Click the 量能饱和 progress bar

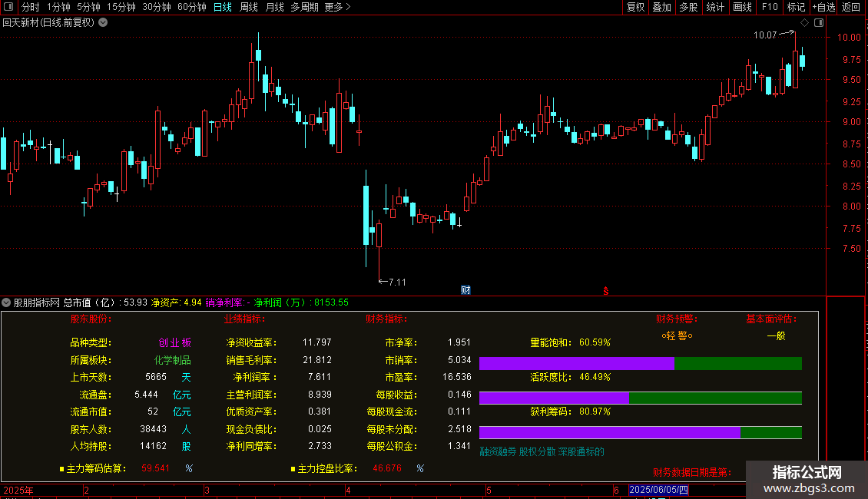coord(641,363)
